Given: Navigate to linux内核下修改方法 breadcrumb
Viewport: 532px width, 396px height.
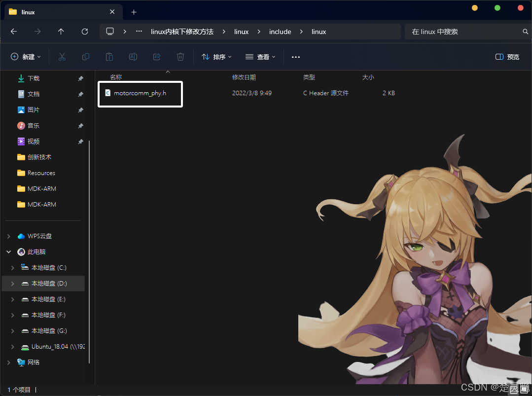Looking at the screenshot, I should tap(182, 32).
